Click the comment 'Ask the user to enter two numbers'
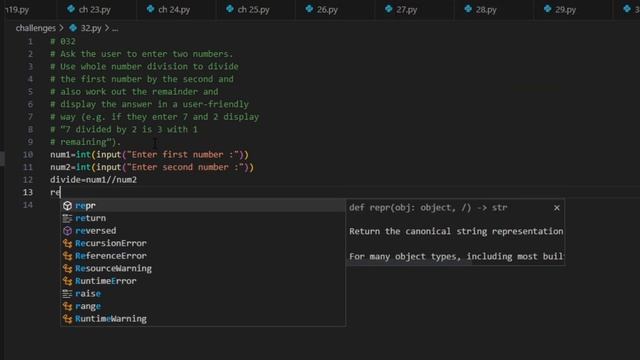Image resolution: width=640 pixels, height=360 pixels. point(142,54)
